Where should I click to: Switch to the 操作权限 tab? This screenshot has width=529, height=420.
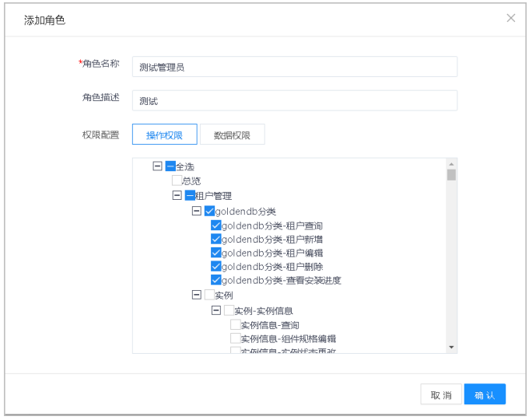click(x=165, y=135)
